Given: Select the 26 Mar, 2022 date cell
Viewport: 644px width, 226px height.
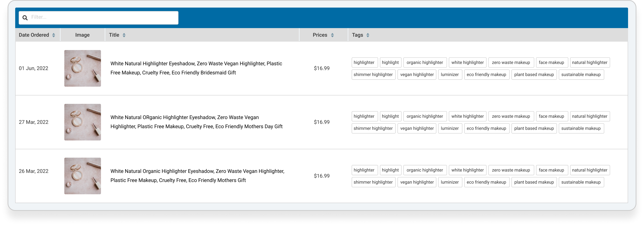Looking at the screenshot, I should pos(33,171).
